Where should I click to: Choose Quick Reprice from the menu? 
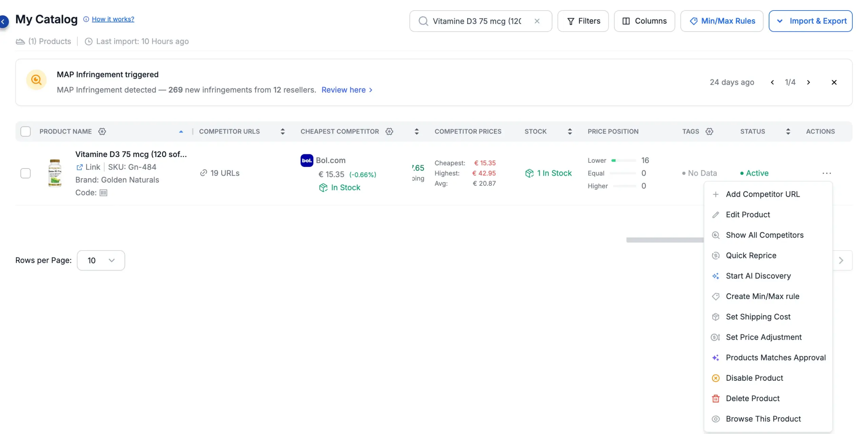click(768, 255)
